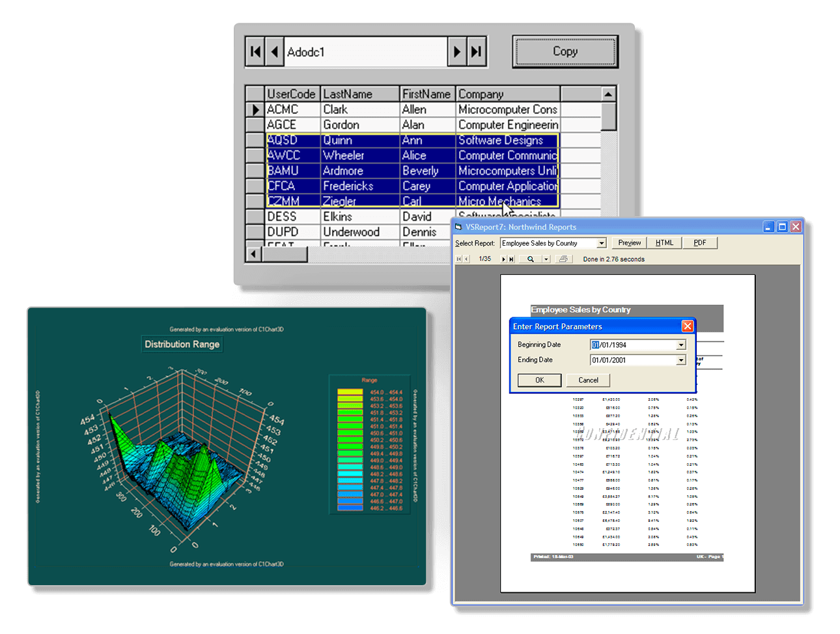The width and height of the screenshot is (840, 634).
Task: Click the 'Distribution Range' chart title
Action: point(182,344)
